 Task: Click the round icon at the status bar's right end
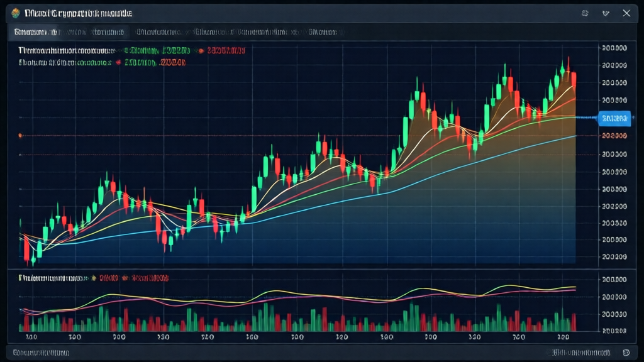pyautogui.click(x=625, y=353)
